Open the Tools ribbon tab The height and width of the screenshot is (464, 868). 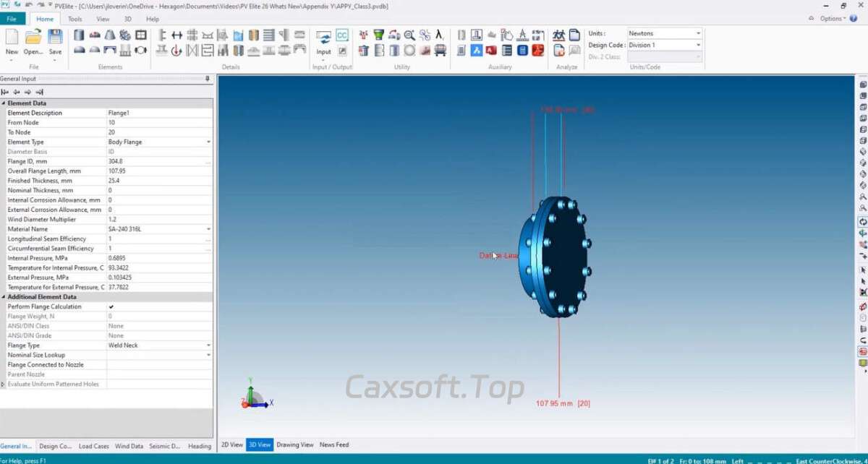click(x=75, y=19)
